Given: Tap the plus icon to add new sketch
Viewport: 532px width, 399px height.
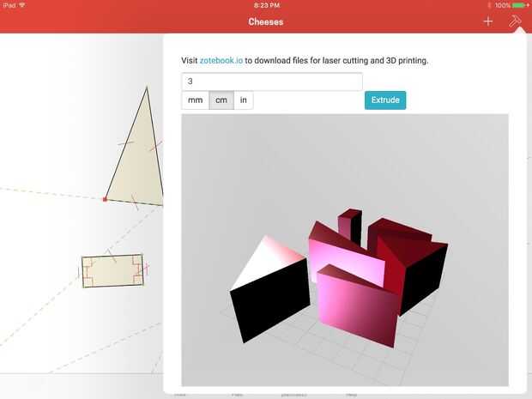Looking at the screenshot, I should click(x=488, y=21).
